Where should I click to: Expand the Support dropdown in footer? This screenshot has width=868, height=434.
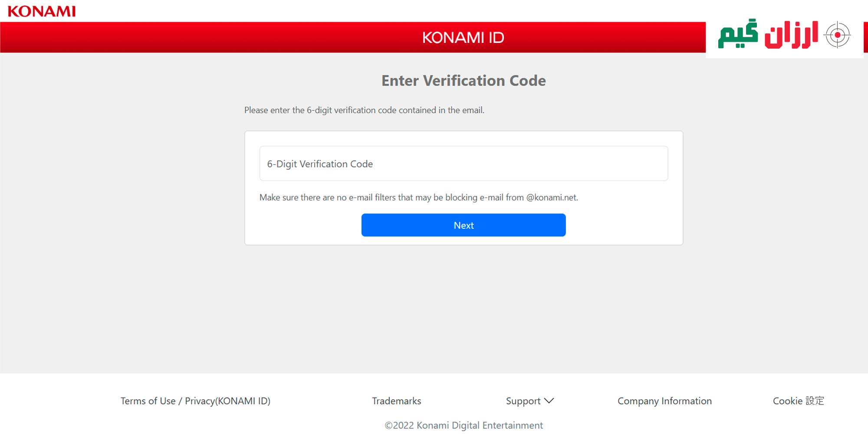[530, 401]
